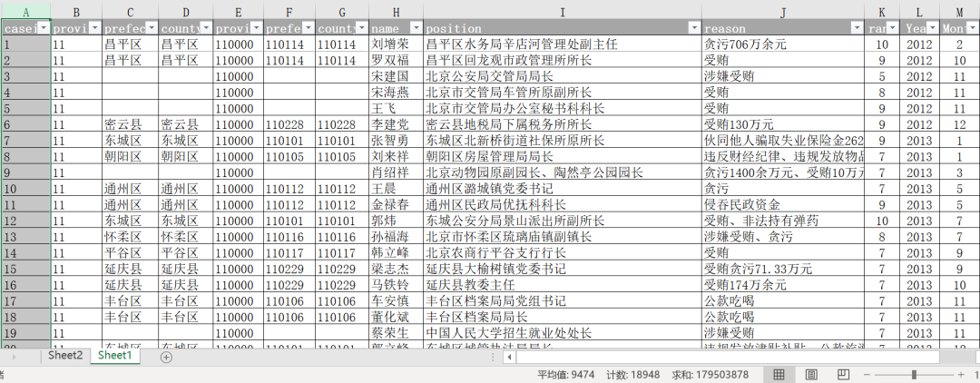
Task: Select column H header
Action: [397, 12]
